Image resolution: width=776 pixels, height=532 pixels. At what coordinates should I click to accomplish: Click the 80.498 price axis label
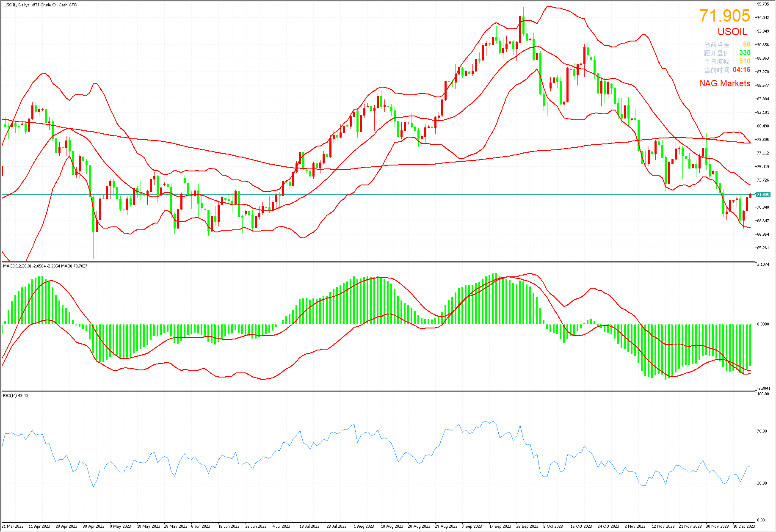pyautogui.click(x=763, y=126)
